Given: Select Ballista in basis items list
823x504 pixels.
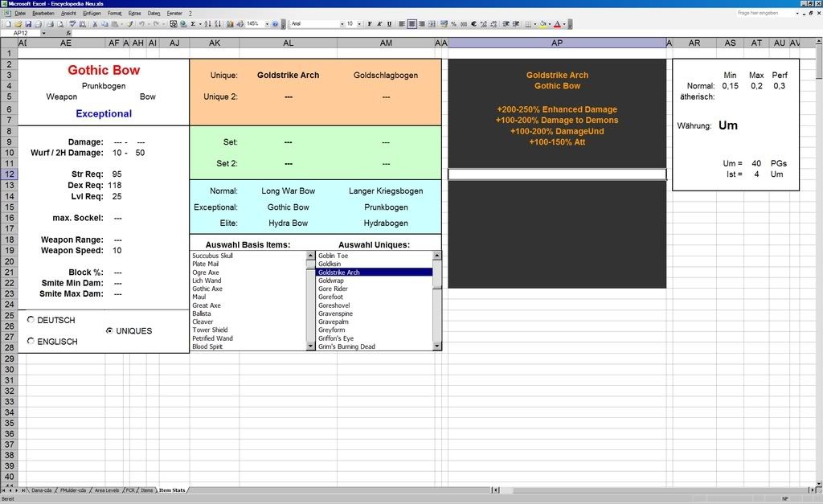Looking at the screenshot, I should [x=202, y=313].
